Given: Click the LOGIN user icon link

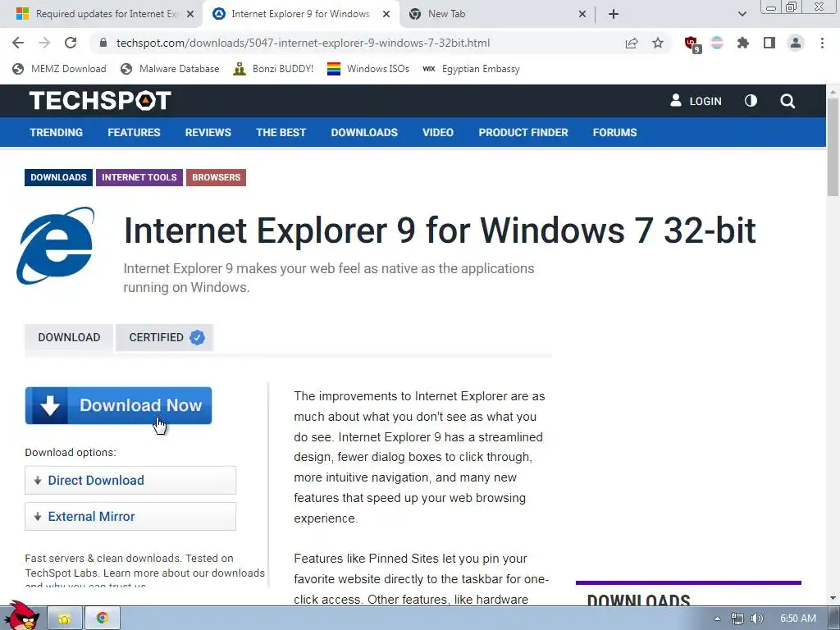Looking at the screenshot, I should [x=696, y=101].
